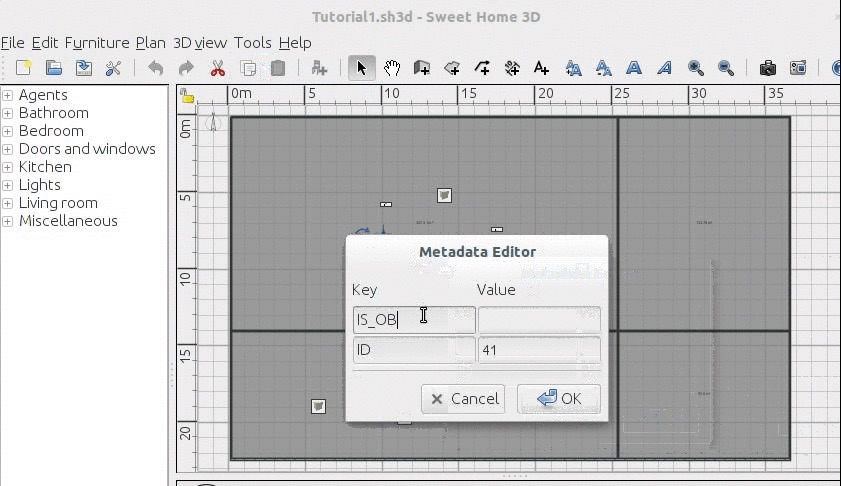Open the Help menu

(295, 43)
